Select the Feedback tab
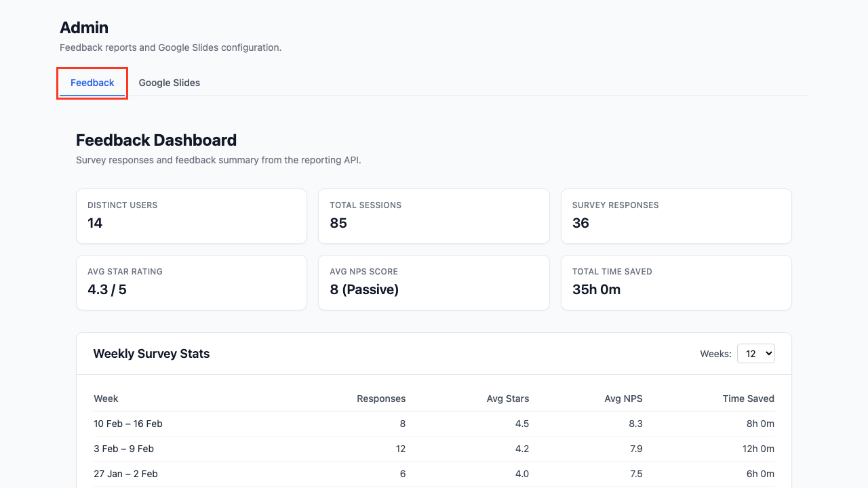868x488 pixels. pyautogui.click(x=92, y=82)
